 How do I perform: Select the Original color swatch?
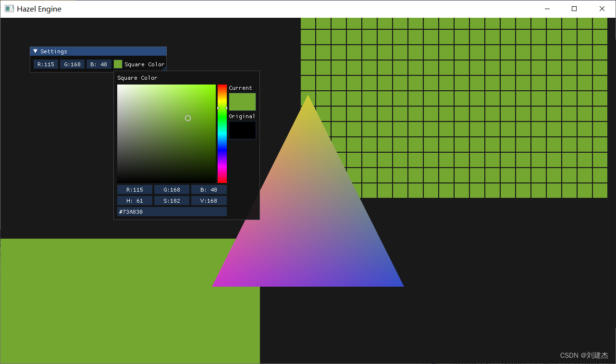[x=242, y=130]
